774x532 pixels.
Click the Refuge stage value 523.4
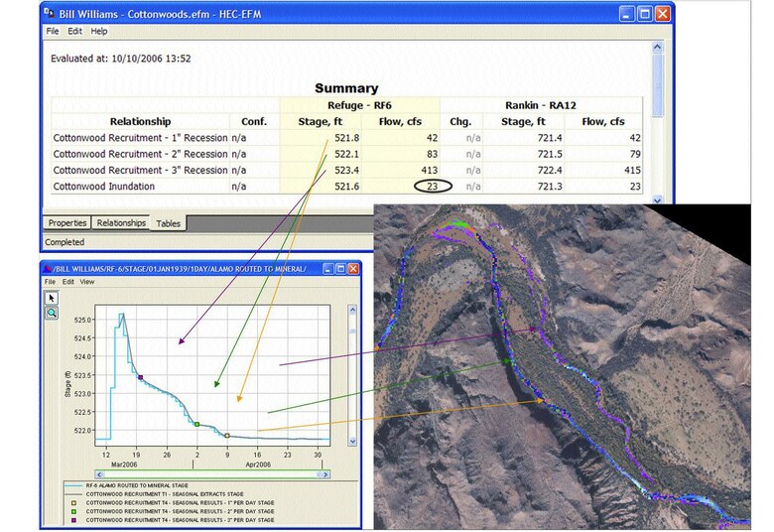pyautogui.click(x=346, y=170)
